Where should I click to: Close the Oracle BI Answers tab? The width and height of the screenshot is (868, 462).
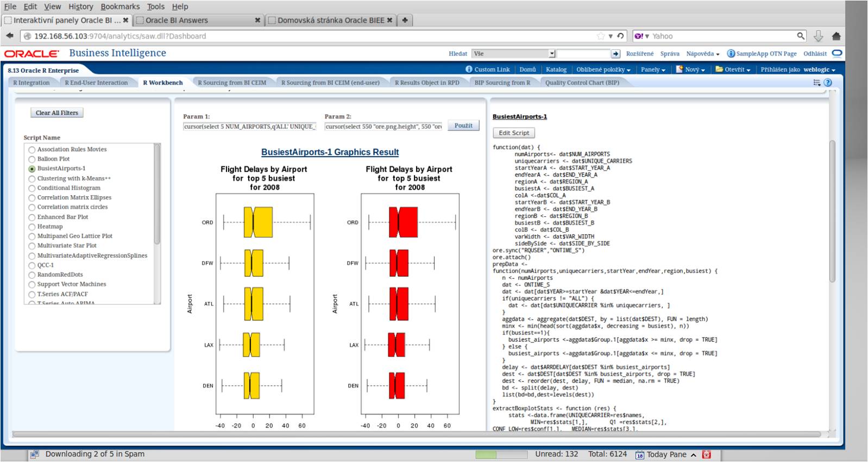tap(257, 20)
